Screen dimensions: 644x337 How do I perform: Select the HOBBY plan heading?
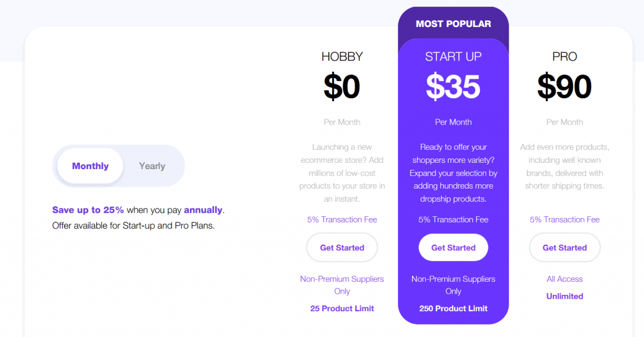[341, 57]
